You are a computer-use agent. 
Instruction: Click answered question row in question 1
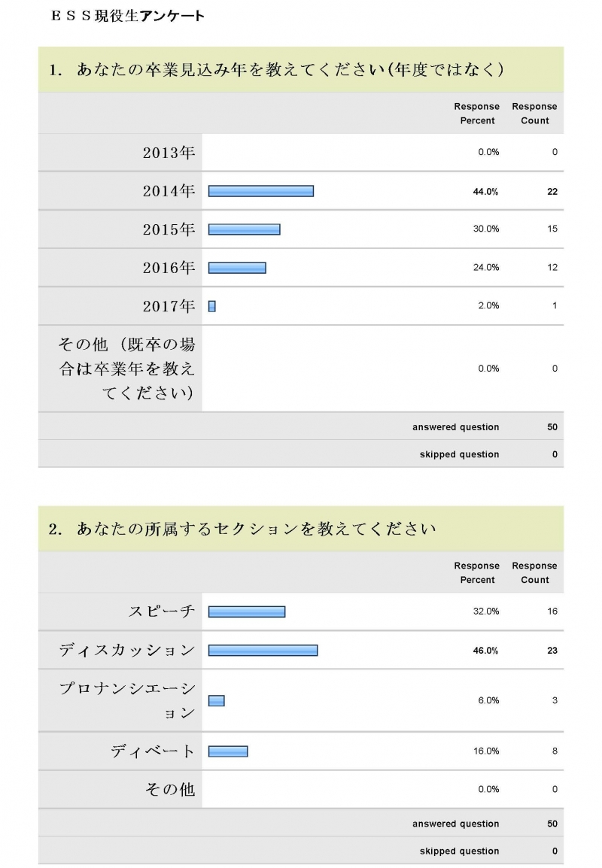(x=301, y=426)
